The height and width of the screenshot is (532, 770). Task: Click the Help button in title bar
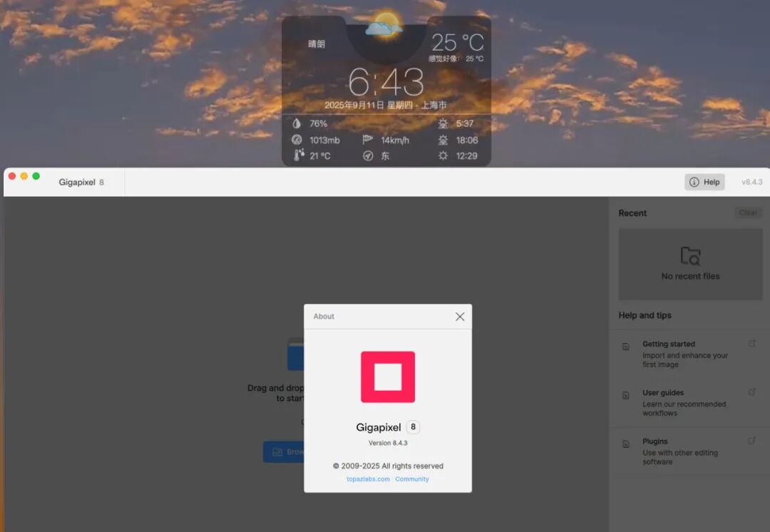click(704, 183)
